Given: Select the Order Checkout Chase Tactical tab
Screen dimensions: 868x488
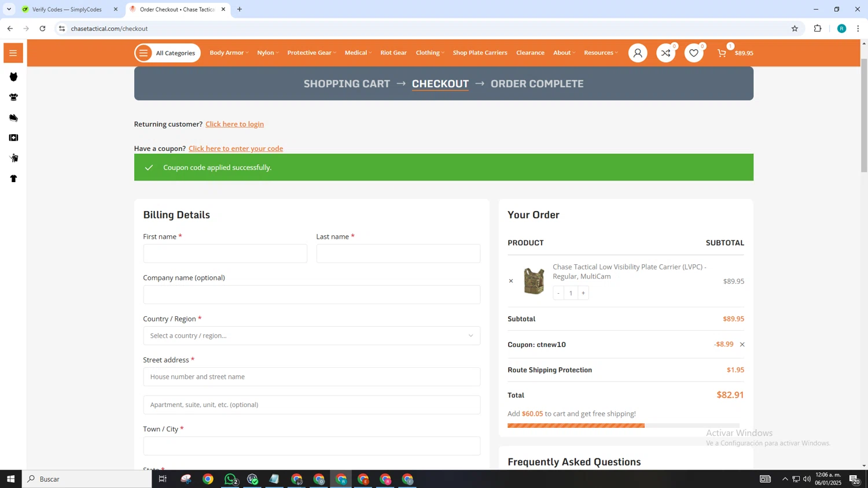Looking at the screenshot, I should tap(176, 9).
